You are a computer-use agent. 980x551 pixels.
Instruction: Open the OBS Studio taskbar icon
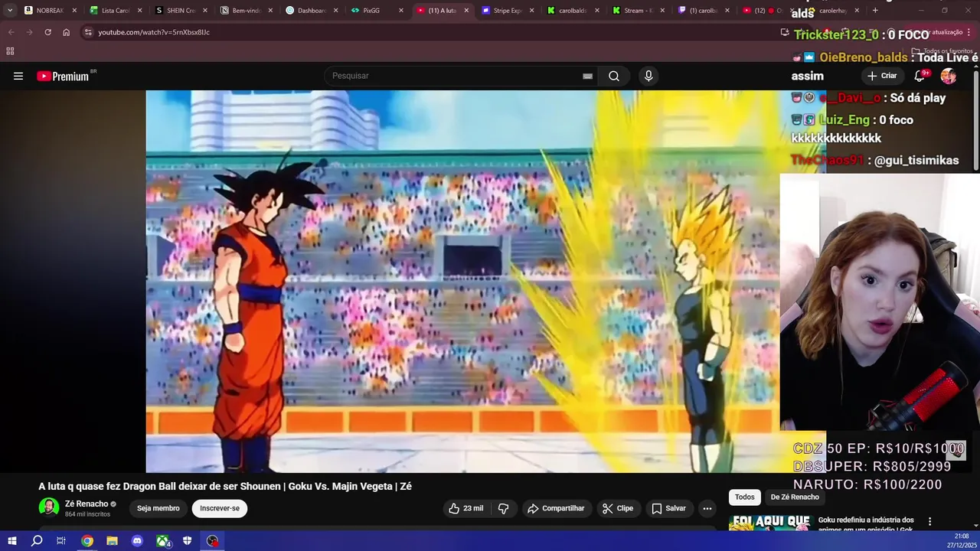(213, 541)
